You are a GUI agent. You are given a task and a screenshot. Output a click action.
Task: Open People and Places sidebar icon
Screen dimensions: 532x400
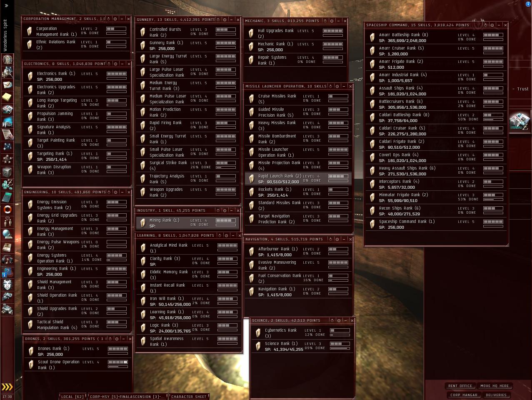(x=7, y=72)
